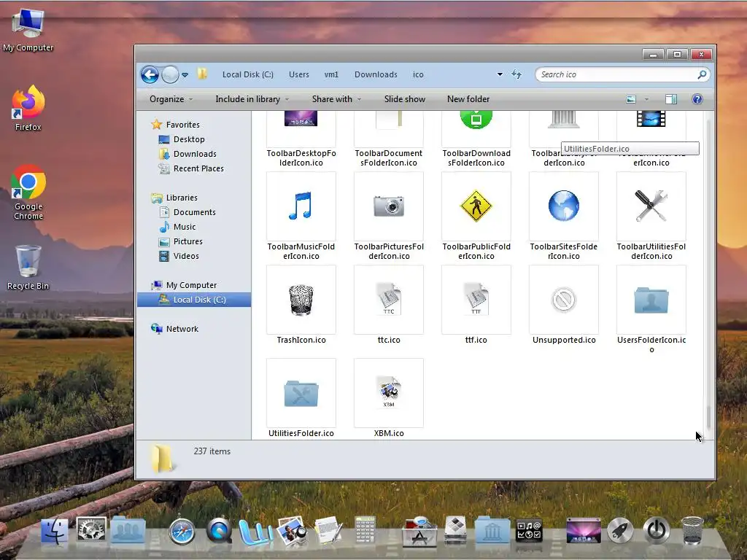The height and width of the screenshot is (560, 747).
Task: Open the Launchpad rocket in dock
Action: (620, 531)
